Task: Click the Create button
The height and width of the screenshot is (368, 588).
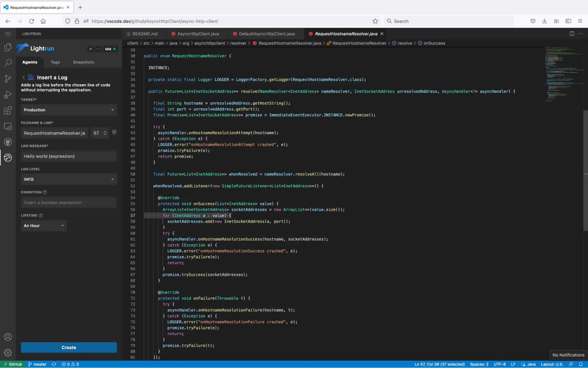Action: click(x=69, y=347)
